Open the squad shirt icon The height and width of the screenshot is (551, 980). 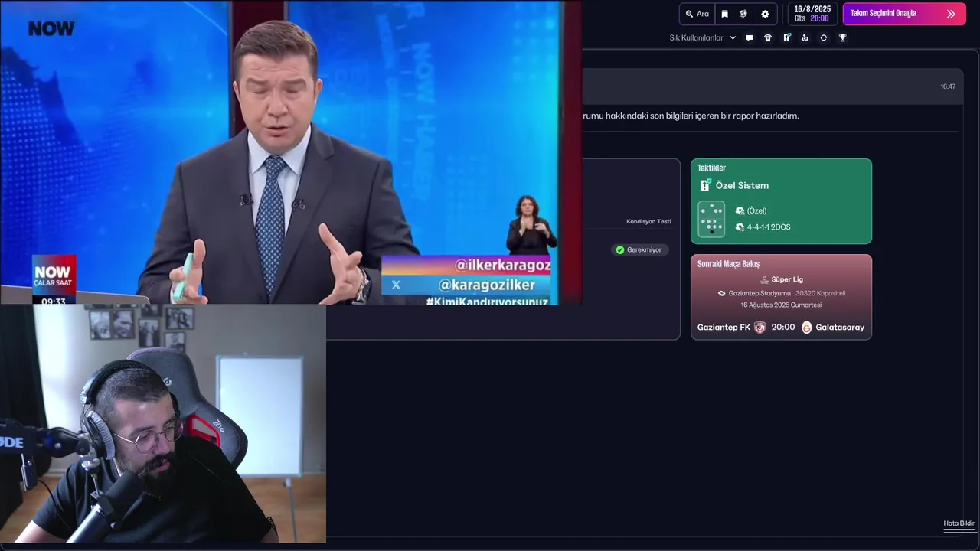pyautogui.click(x=768, y=37)
